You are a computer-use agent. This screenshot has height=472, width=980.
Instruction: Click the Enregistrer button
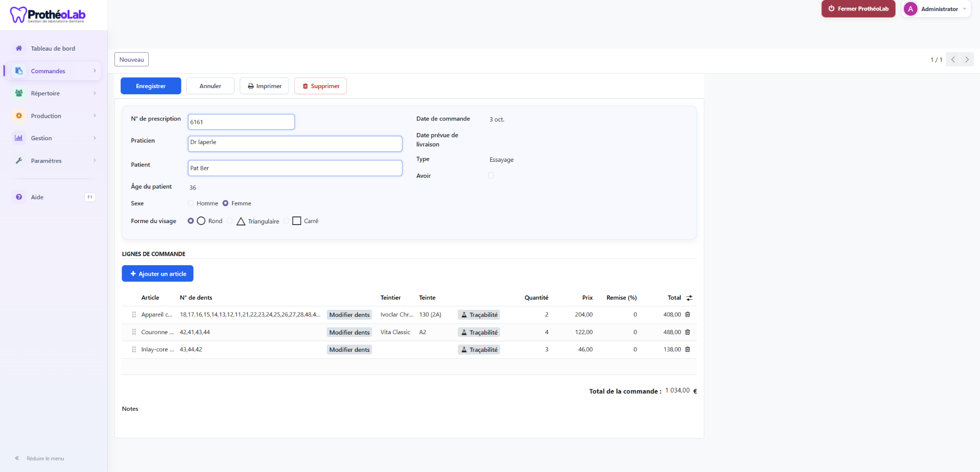pyautogui.click(x=151, y=86)
